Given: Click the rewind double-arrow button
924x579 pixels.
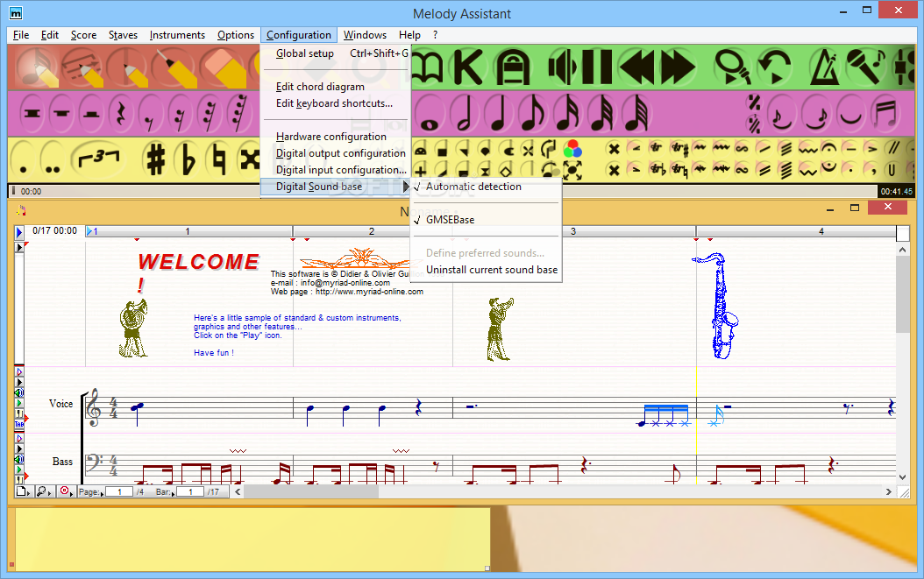Looking at the screenshot, I should click(636, 67).
